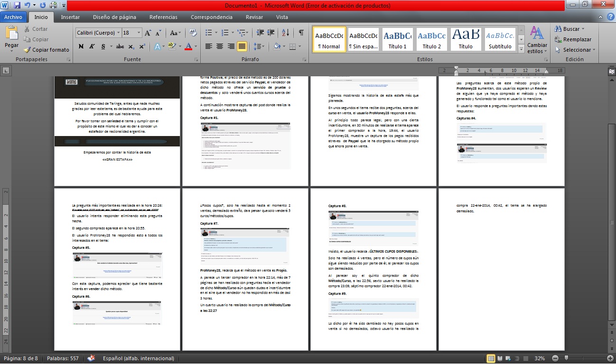
Task: Align text to the right
Action: click(231, 46)
